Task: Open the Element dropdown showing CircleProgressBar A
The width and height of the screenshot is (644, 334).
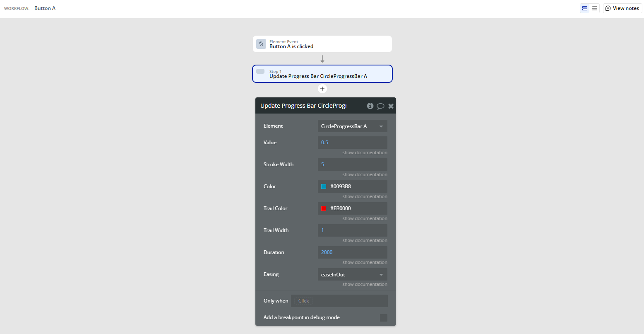Action: (x=352, y=126)
